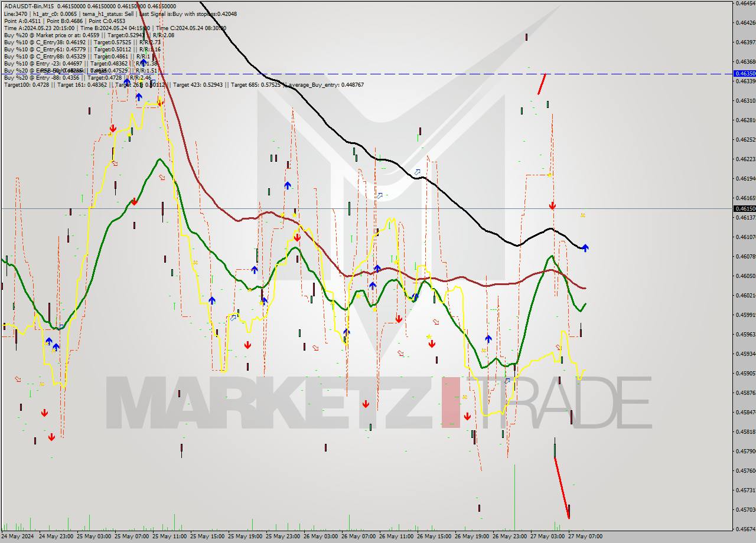Select the 'Line:3470' indicator info line
Screen dimensions: 756x543
pos(120,13)
